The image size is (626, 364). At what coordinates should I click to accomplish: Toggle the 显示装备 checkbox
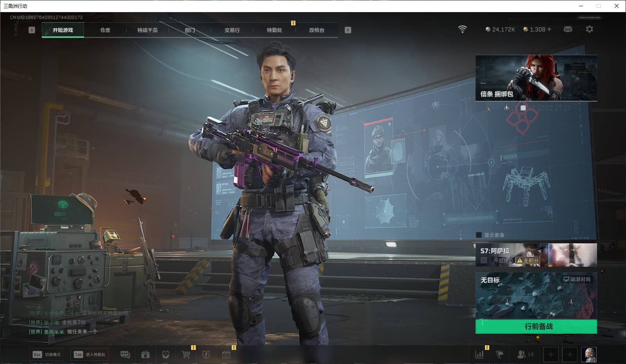[479, 235]
